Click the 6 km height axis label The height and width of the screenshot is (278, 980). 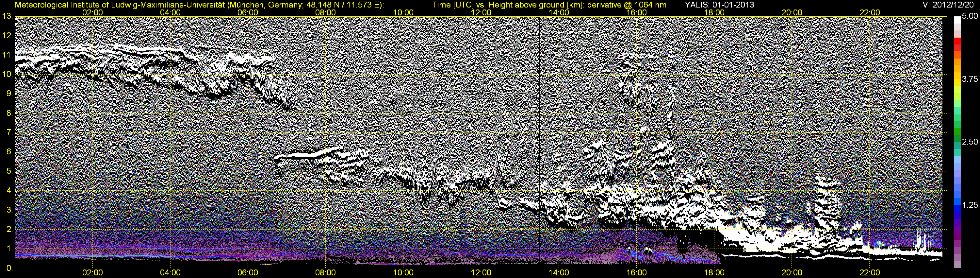click(x=9, y=152)
